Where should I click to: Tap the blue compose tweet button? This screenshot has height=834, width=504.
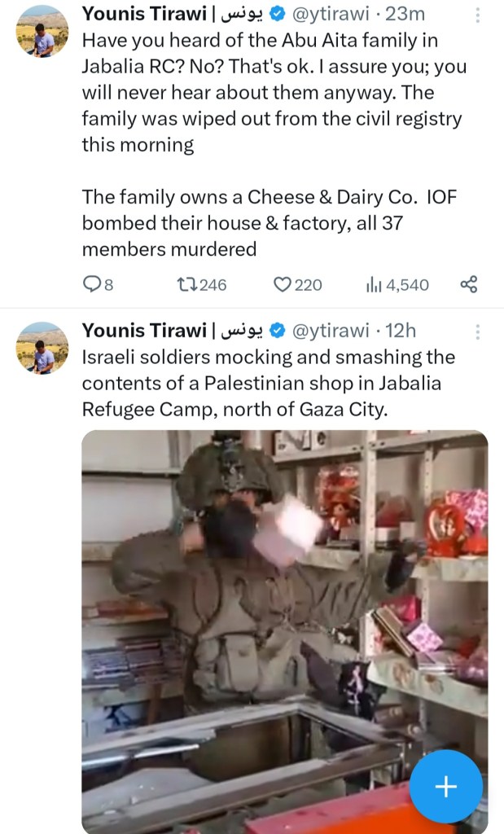click(x=446, y=787)
